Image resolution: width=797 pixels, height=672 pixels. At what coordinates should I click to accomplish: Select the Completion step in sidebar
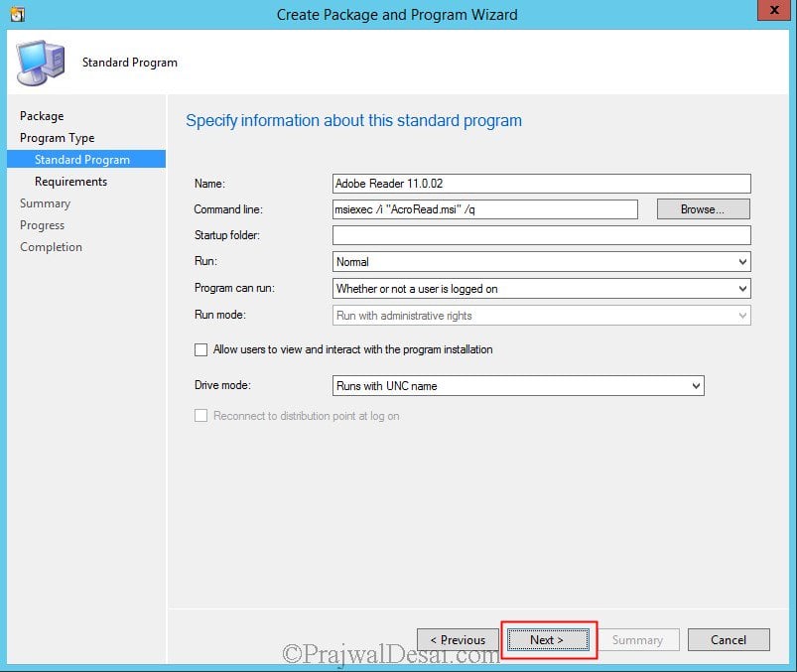coord(51,247)
